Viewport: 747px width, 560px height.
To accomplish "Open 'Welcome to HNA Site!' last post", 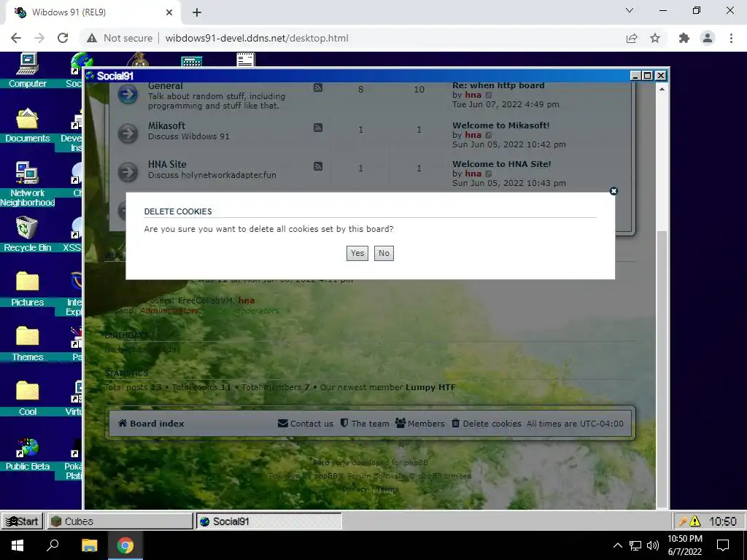I will pyautogui.click(x=502, y=164).
